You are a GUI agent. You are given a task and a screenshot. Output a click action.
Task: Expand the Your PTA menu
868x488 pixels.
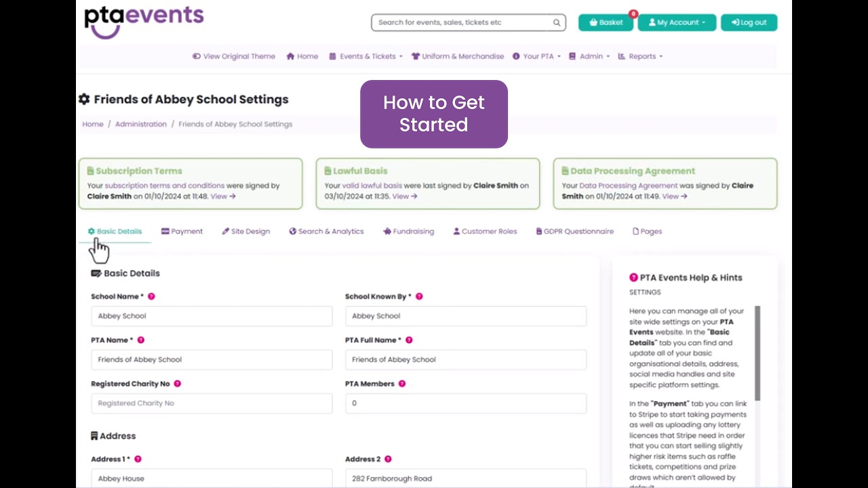tap(536, 56)
